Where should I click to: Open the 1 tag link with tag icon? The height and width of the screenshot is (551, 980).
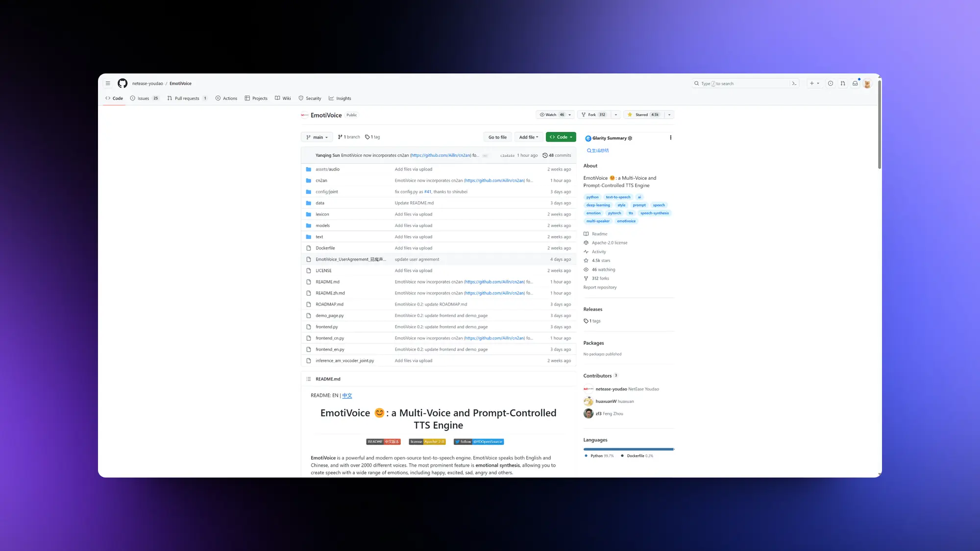tap(372, 137)
